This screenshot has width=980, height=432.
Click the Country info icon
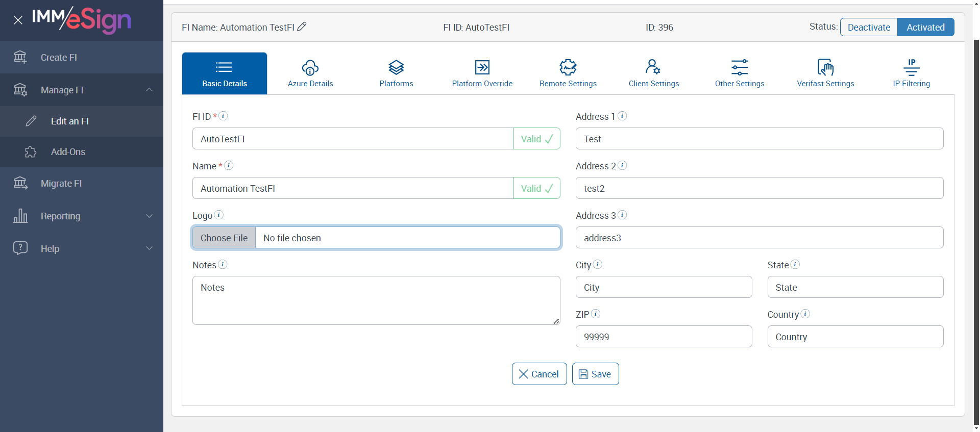click(x=805, y=314)
